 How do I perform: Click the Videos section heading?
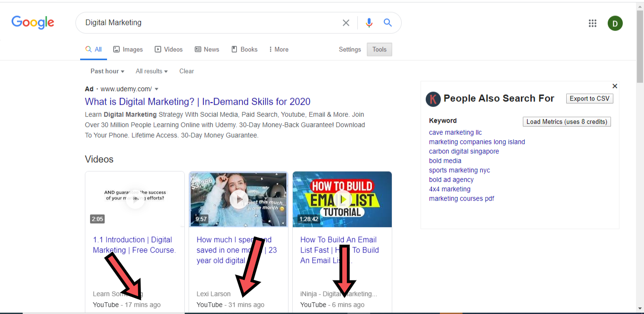(x=99, y=159)
